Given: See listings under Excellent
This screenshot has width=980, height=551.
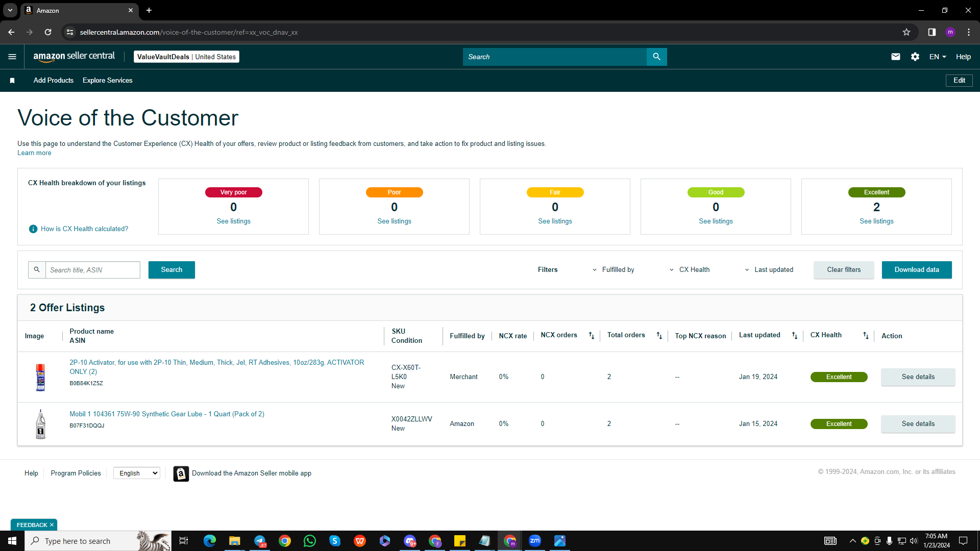Looking at the screenshot, I should pyautogui.click(x=876, y=221).
